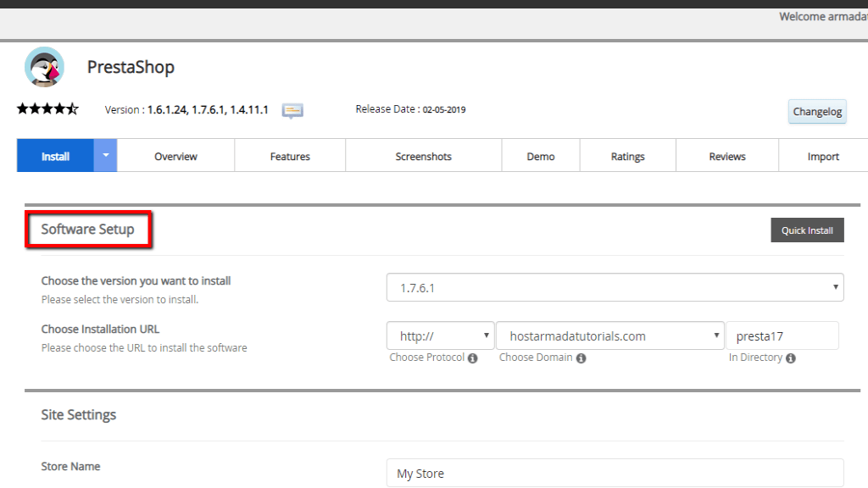868x488 pixels.
Task: Click 'Choose the version you want to install' label
Action: 136,280
